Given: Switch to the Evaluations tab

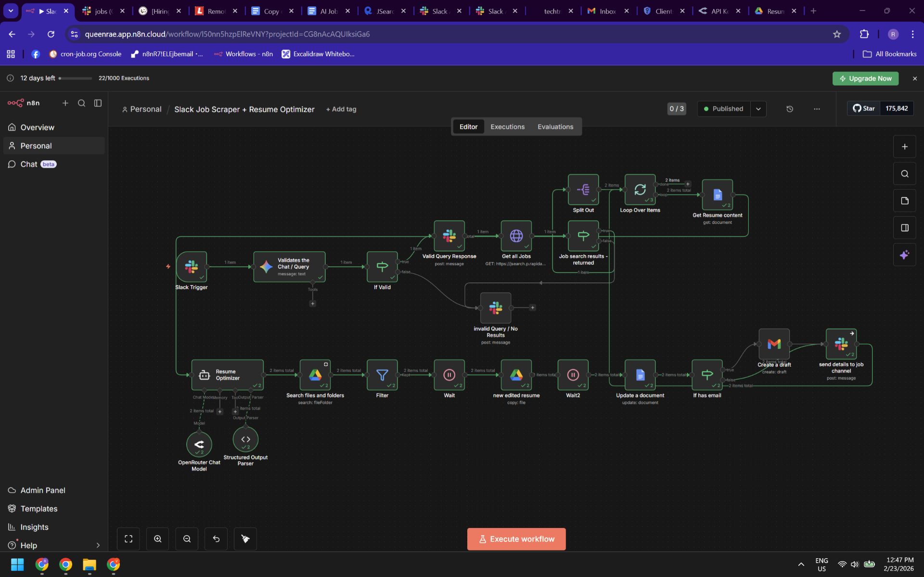Looking at the screenshot, I should point(555,127).
